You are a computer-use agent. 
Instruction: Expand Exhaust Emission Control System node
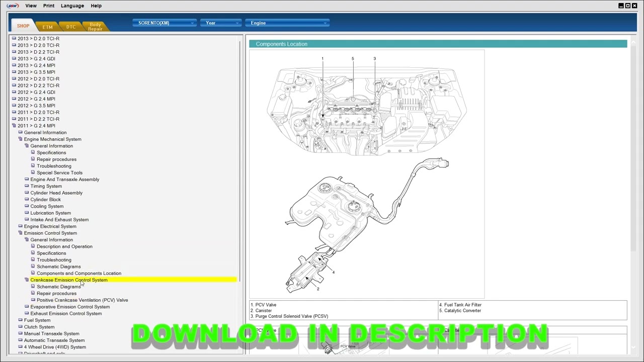(27, 313)
